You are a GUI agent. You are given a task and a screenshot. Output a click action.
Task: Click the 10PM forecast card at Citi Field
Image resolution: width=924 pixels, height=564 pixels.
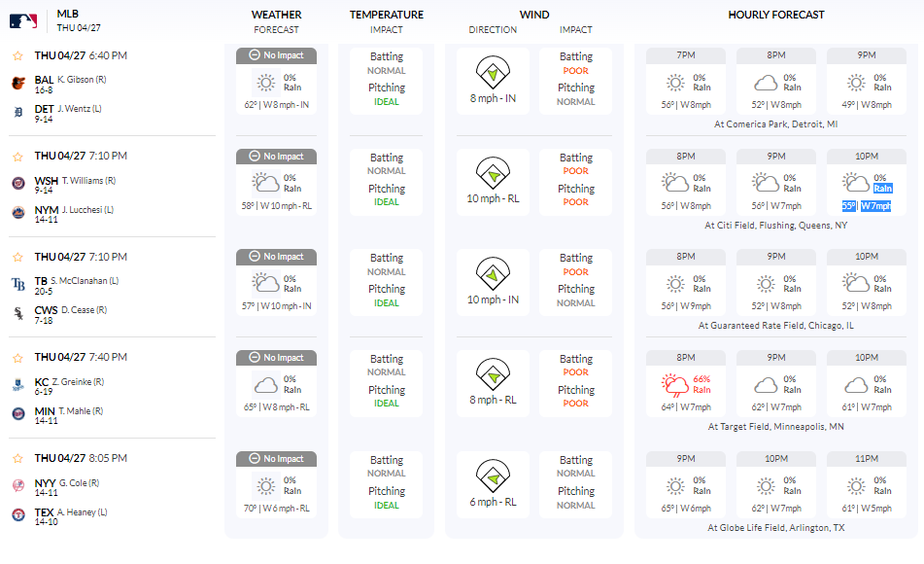(866, 182)
